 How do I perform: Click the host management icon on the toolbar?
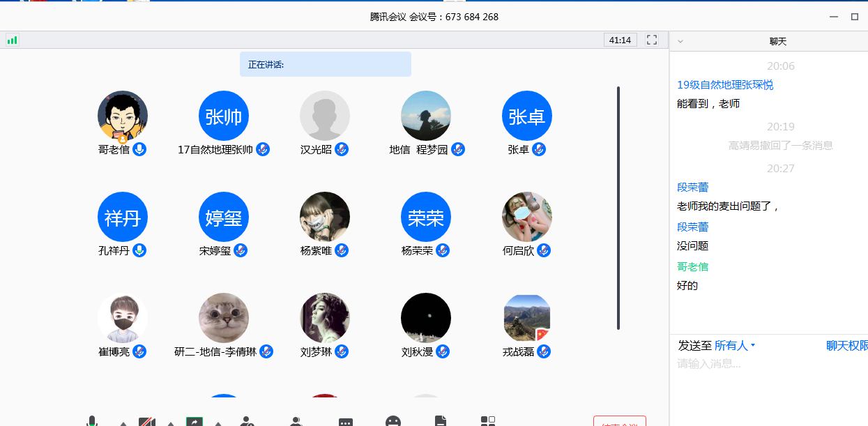(x=247, y=421)
